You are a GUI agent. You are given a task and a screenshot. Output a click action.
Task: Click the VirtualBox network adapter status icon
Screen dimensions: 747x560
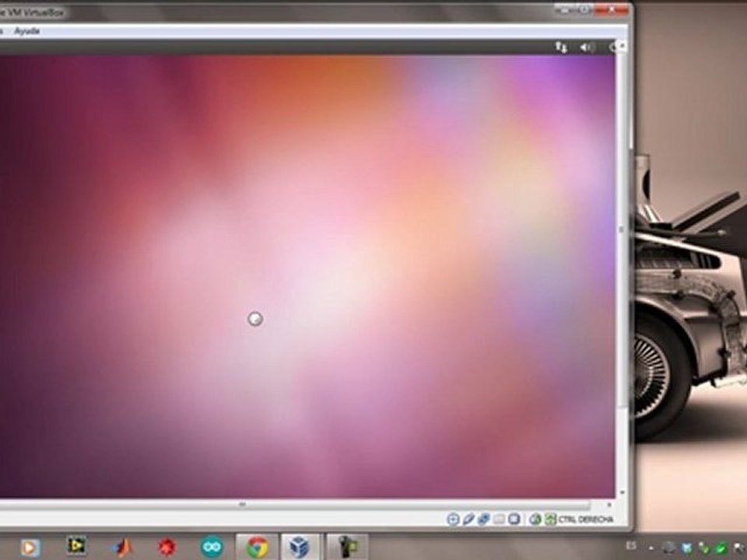tap(483, 519)
